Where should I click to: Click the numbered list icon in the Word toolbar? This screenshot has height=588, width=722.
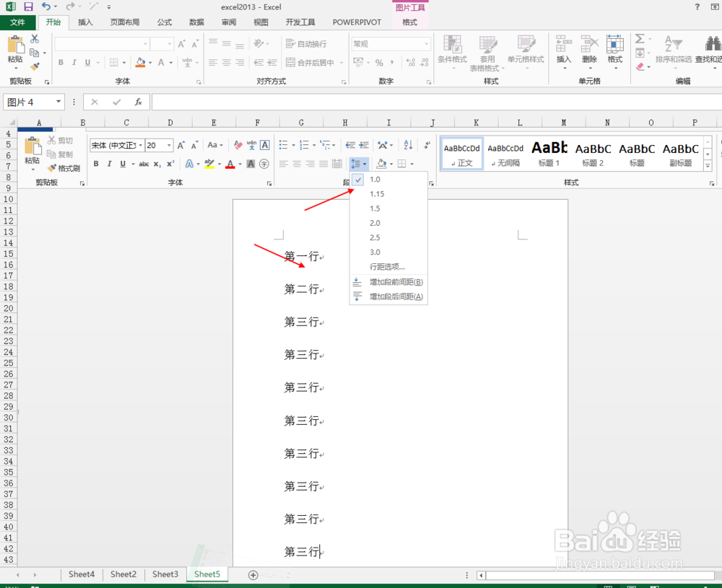(304, 145)
